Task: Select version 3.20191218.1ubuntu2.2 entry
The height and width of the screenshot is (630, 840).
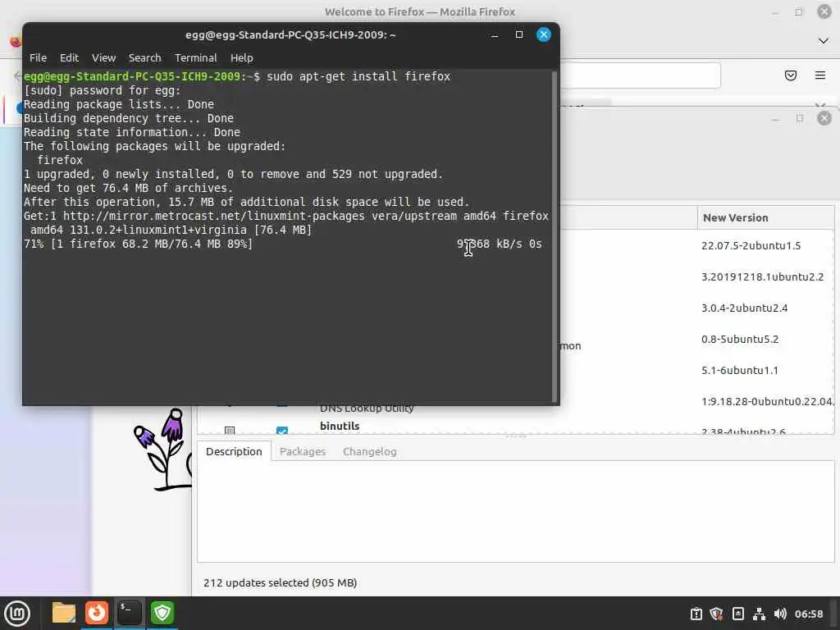Action: pyautogui.click(x=762, y=277)
